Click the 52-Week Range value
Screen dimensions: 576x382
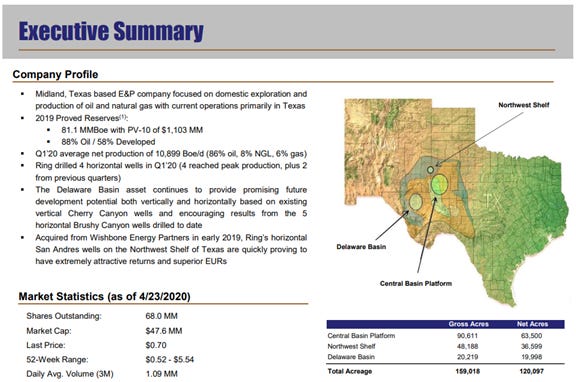pos(170,360)
